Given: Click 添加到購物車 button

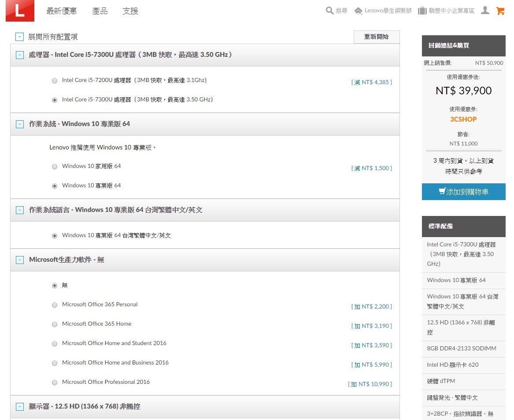Looking at the screenshot, I should click(x=463, y=192).
